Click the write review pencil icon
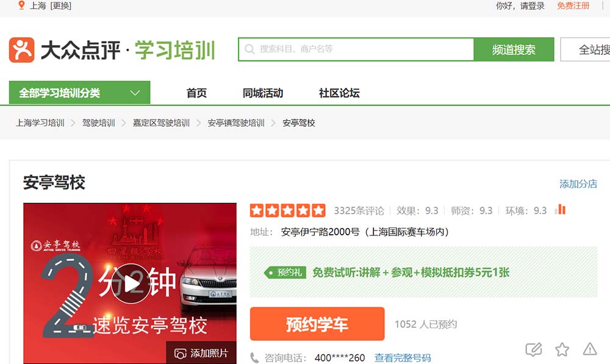 point(533,349)
